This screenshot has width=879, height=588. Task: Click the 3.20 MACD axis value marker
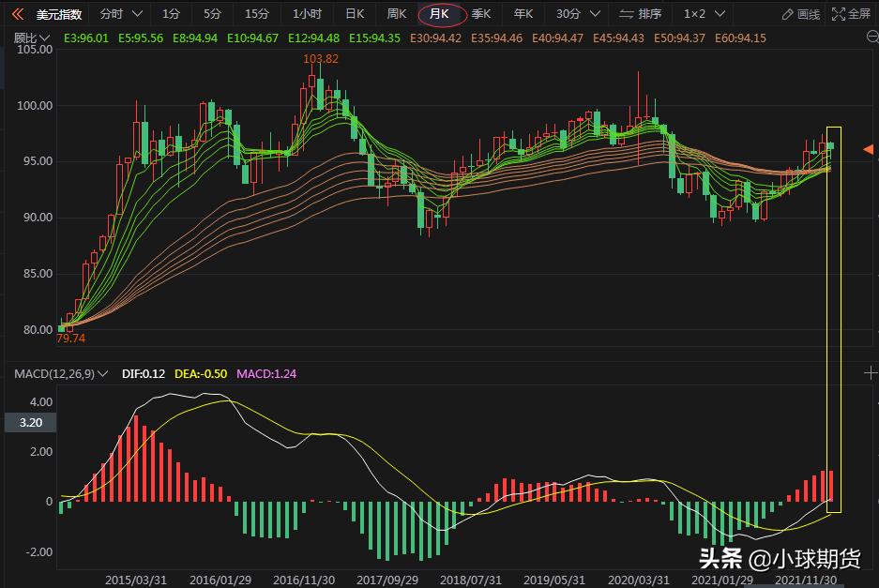point(30,423)
